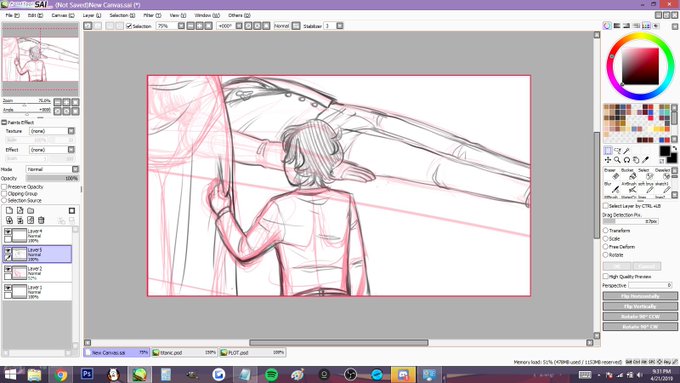The width and height of the screenshot is (680, 383).
Task: Switch to PLOT.psd document tab
Action: click(x=252, y=353)
